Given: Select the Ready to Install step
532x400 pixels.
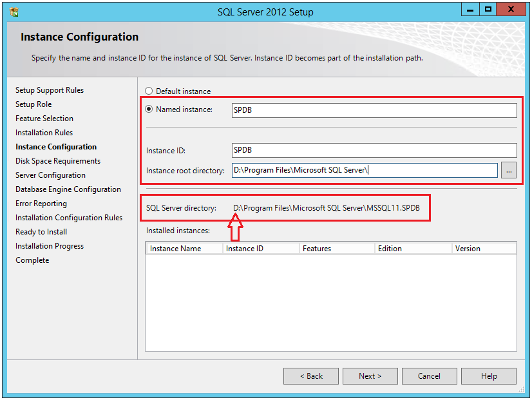Looking at the screenshot, I should (x=41, y=232).
